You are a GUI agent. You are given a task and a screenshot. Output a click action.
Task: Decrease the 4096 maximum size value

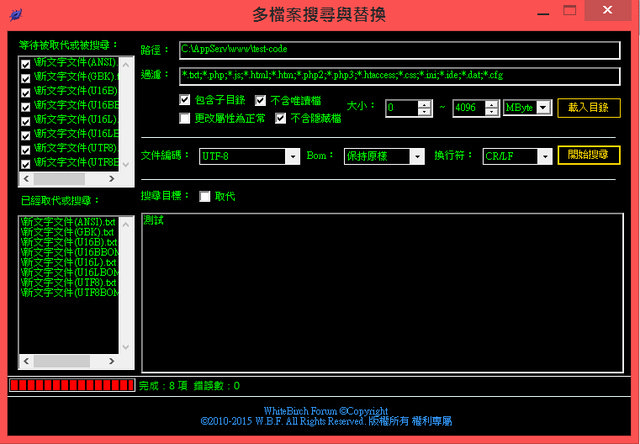492,111
